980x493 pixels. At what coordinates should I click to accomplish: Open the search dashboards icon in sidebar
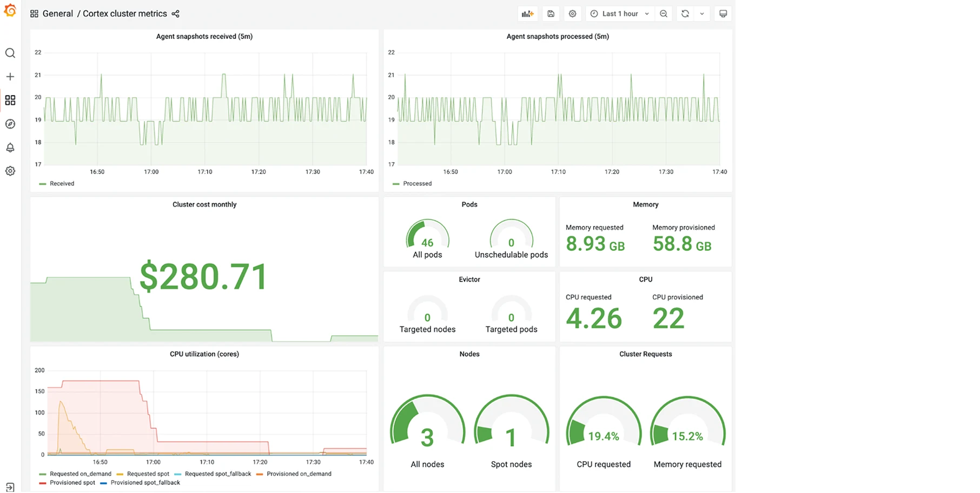[x=10, y=53]
